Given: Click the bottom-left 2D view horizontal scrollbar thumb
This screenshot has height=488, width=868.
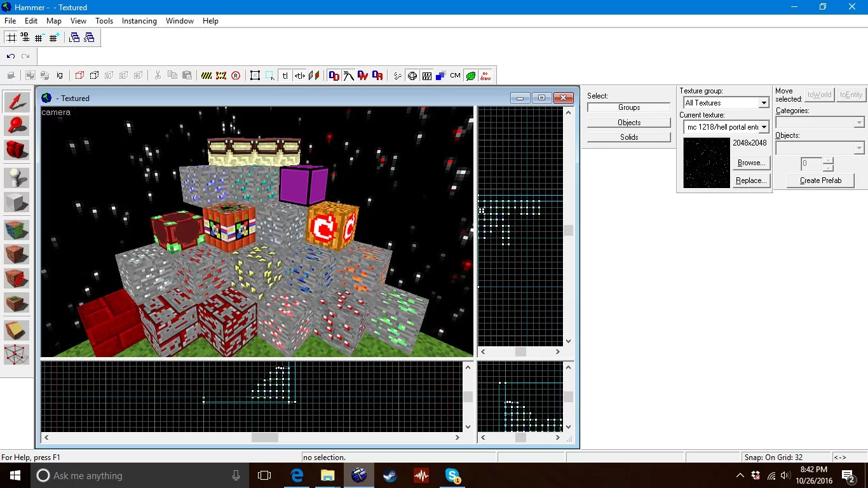Looking at the screenshot, I should (265, 437).
